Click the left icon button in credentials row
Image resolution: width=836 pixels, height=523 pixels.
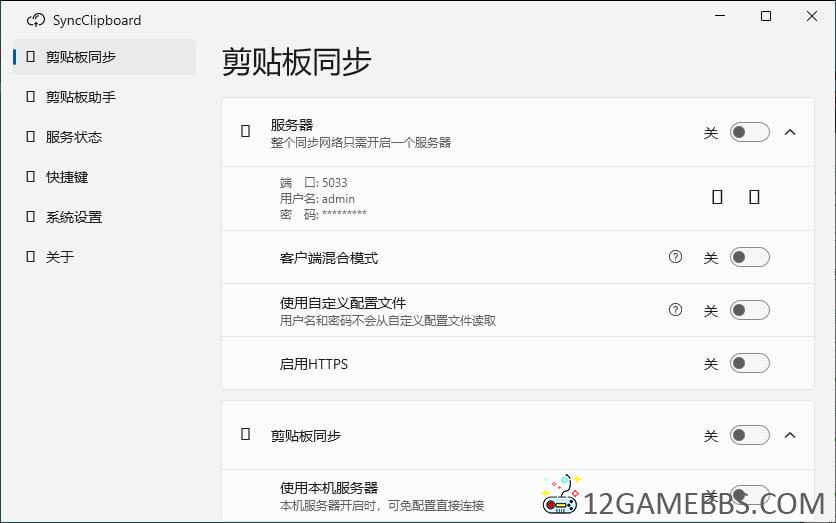pos(717,198)
